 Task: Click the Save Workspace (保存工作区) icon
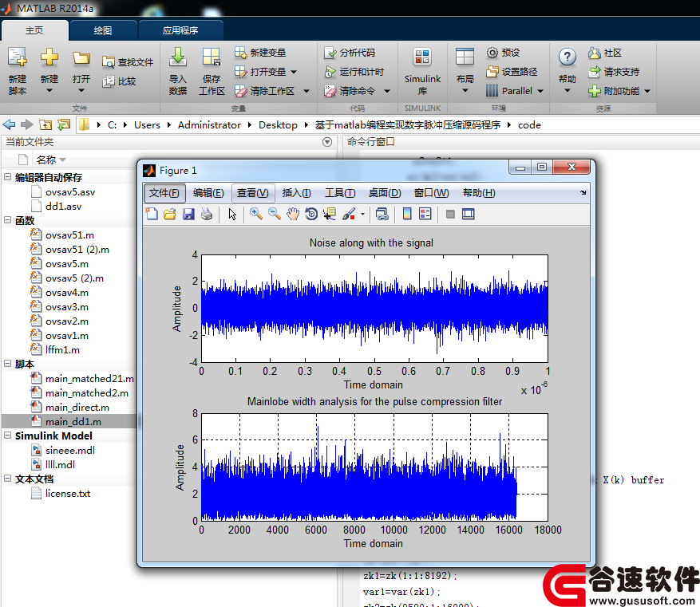(x=212, y=58)
